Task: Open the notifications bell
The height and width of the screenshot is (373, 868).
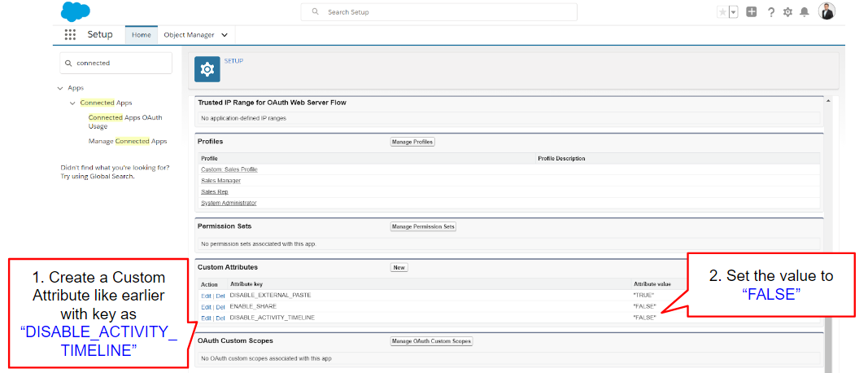Action: (805, 12)
